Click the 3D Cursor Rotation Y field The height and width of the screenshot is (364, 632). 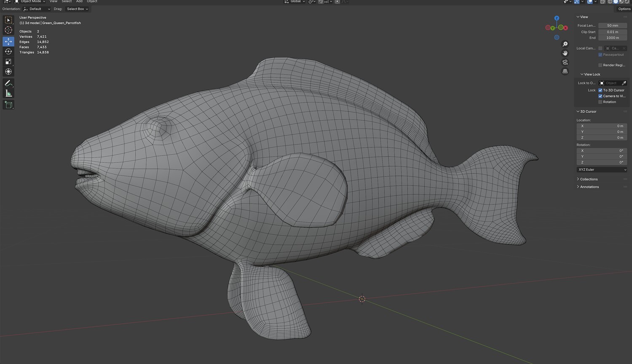602,157
